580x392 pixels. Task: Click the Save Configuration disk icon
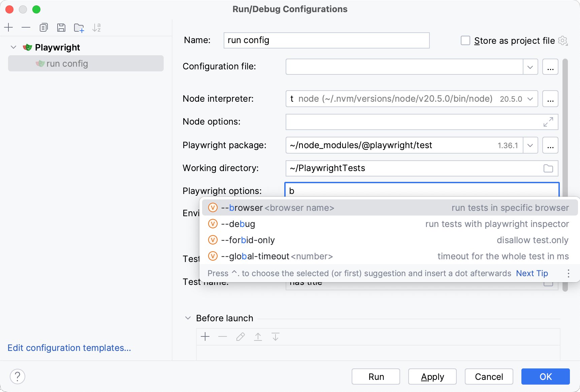tap(61, 27)
